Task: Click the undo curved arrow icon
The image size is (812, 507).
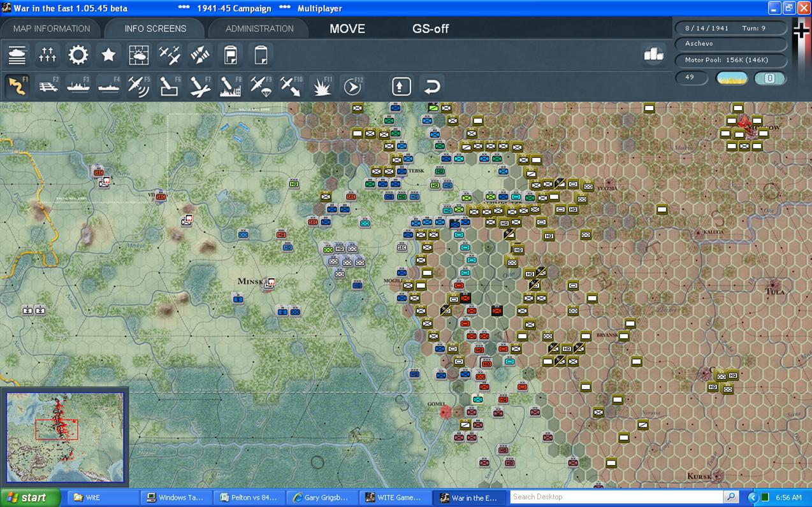Action: [x=432, y=86]
